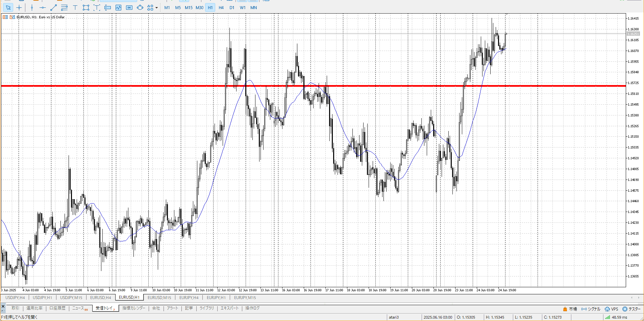Open the シグナル Signals button
This screenshot has width=644, height=321.
591,309
